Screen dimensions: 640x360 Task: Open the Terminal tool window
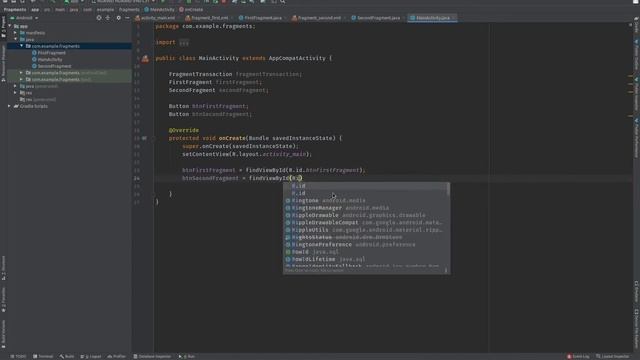click(43, 356)
